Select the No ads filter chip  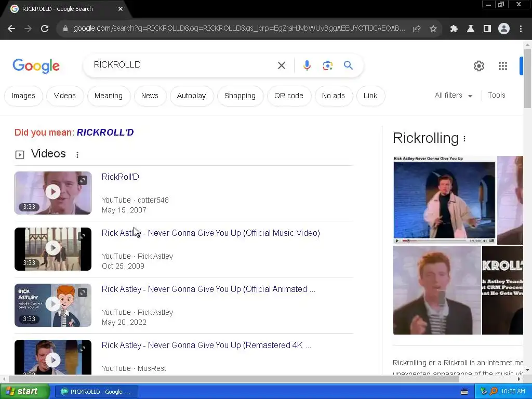click(x=334, y=96)
